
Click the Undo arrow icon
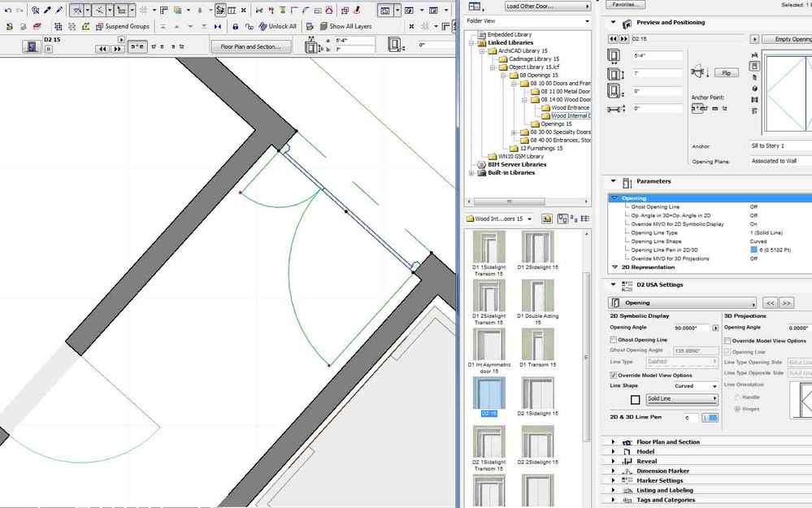click(8, 11)
